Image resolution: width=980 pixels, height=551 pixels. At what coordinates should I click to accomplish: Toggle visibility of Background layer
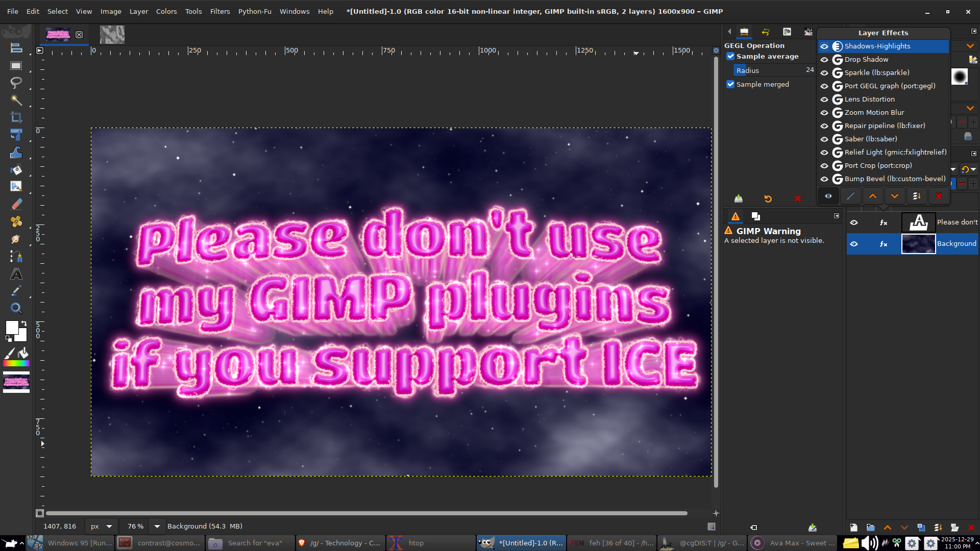(x=853, y=244)
